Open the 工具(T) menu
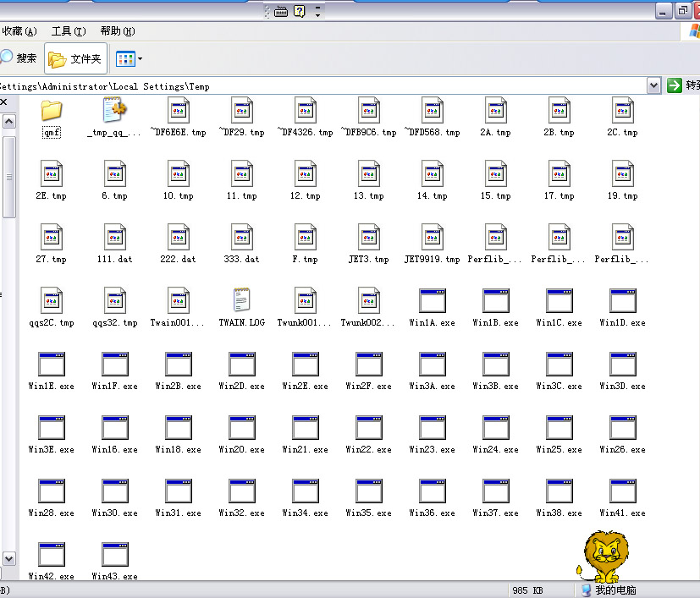Viewport: 700px width, 598px height. tap(69, 31)
